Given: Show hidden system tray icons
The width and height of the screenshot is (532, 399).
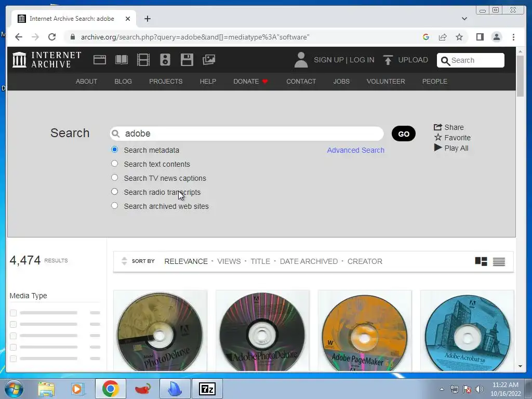Looking at the screenshot, I should coord(442,389).
